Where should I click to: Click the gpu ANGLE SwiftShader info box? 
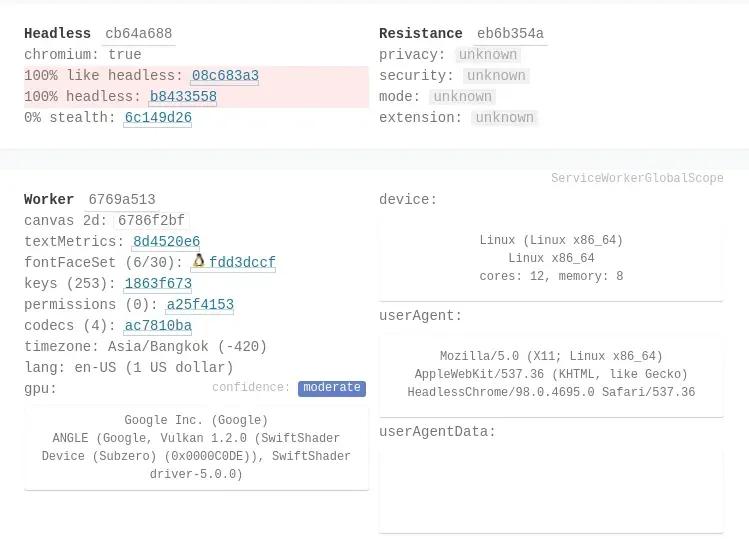[x=196, y=447]
